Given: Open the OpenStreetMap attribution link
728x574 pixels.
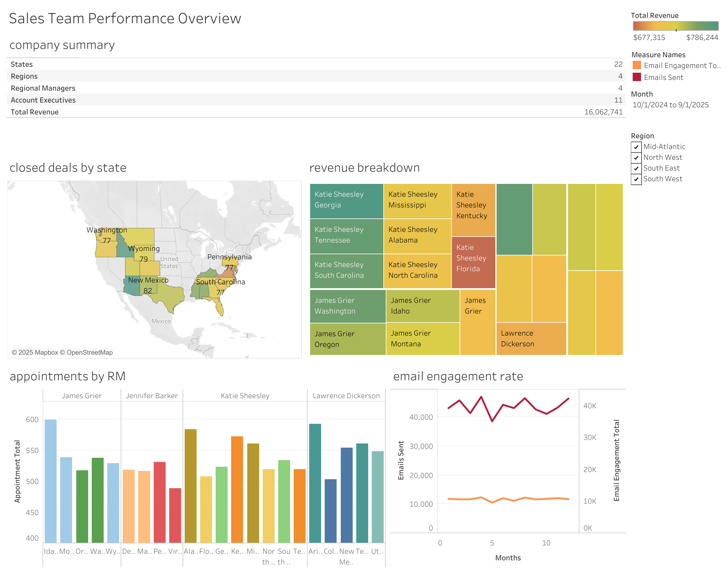Looking at the screenshot, I should (x=89, y=352).
